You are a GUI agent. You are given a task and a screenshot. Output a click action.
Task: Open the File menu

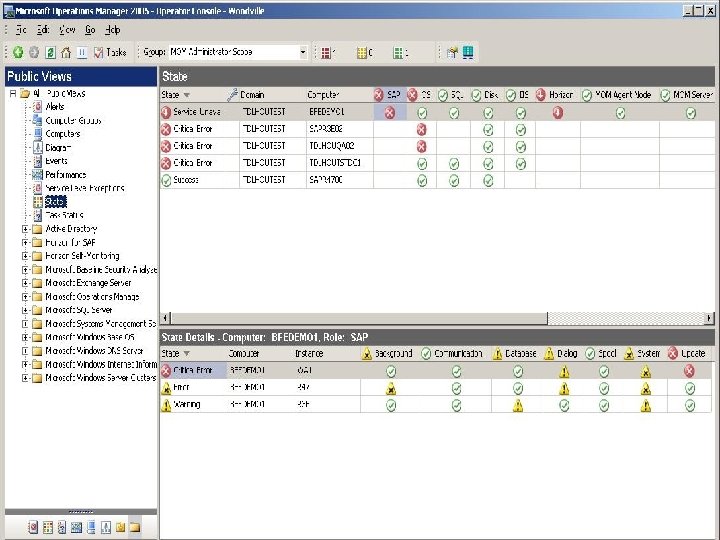(x=21, y=30)
